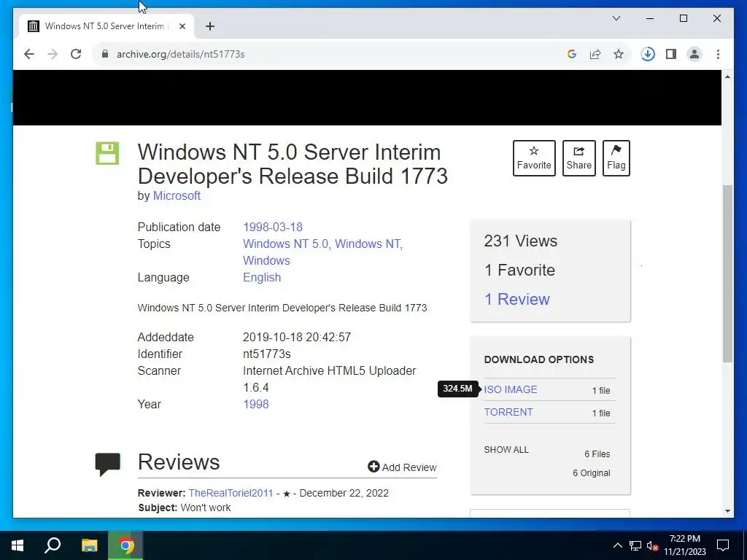
Task: Open the Windows topic link
Action: coord(266,260)
